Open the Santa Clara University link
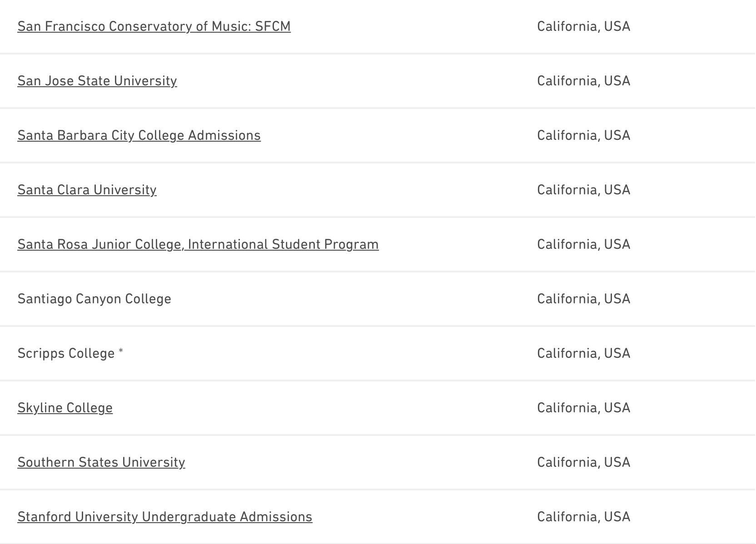The height and width of the screenshot is (544, 756). point(87,190)
